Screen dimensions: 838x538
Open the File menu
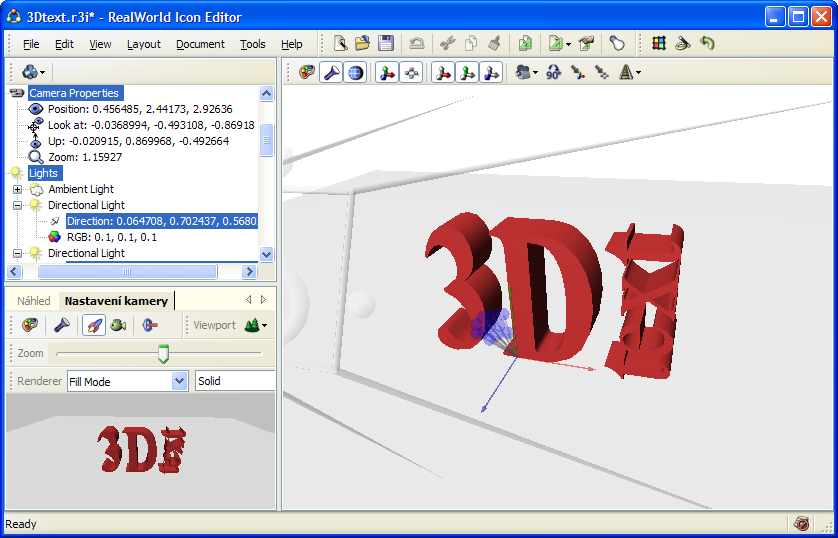point(31,44)
